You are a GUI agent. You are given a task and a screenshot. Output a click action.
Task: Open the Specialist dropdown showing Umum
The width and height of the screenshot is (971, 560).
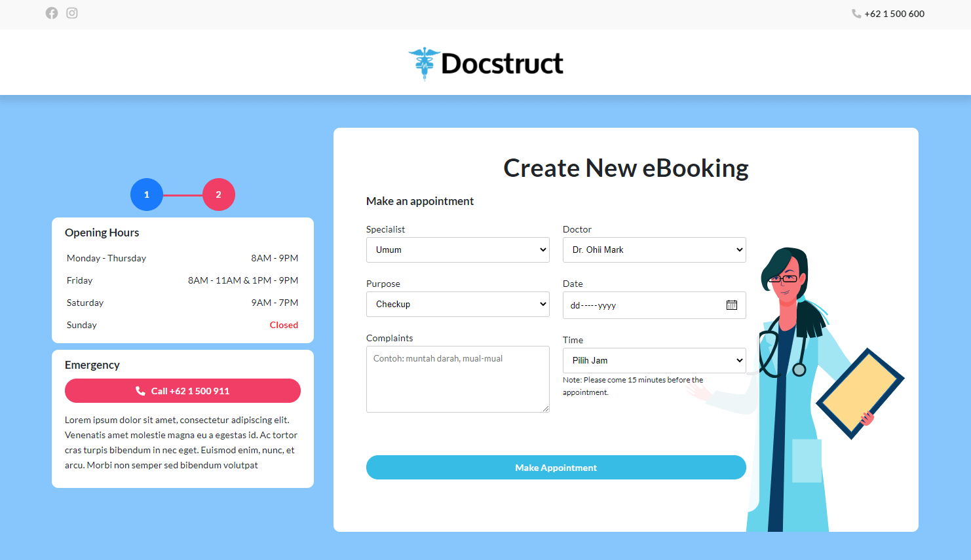(458, 250)
